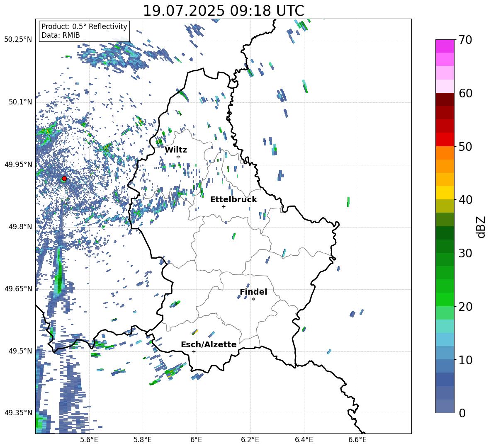
Task: Click the 50 tick label on colorbar
Action: [465, 147]
